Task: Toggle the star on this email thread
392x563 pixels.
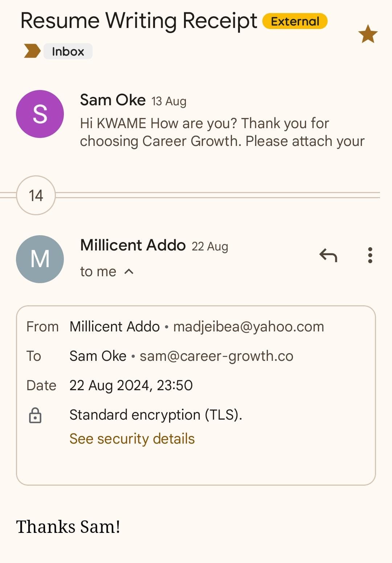Action: click(368, 34)
